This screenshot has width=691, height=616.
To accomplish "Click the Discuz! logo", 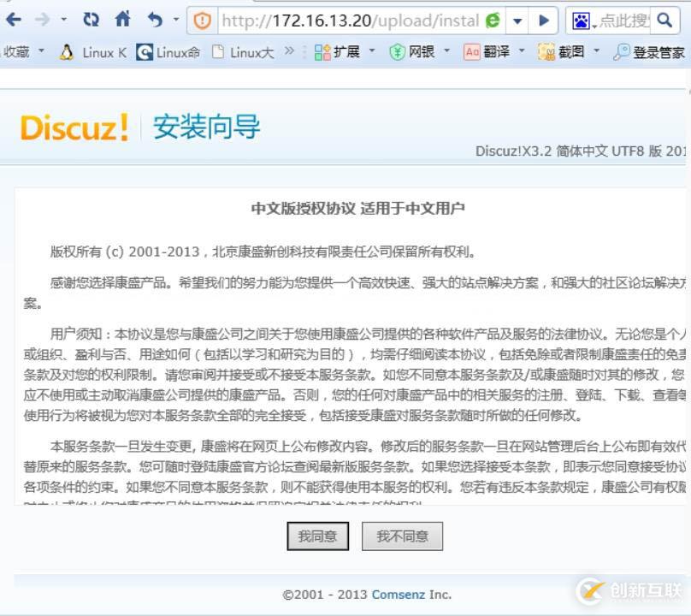I will point(74,127).
